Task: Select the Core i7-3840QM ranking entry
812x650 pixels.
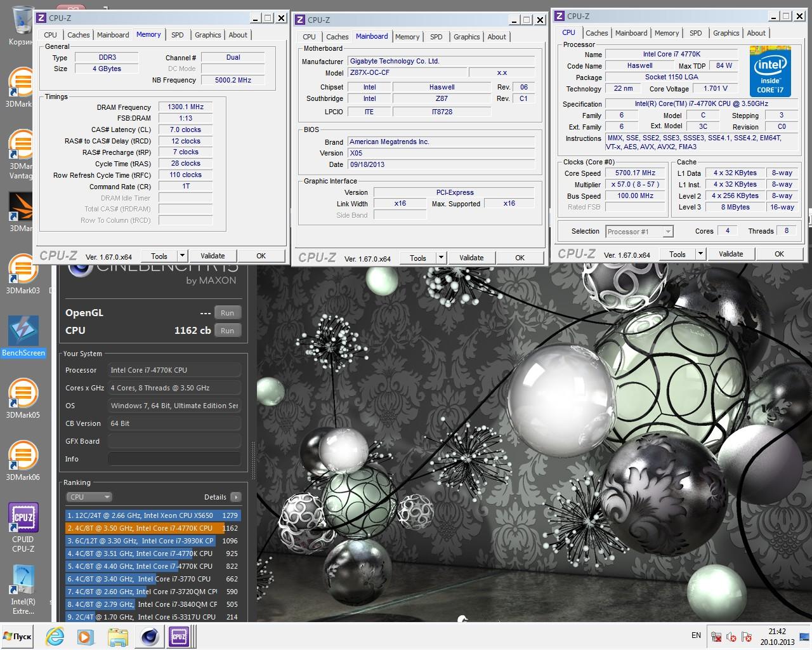Action: click(152, 604)
